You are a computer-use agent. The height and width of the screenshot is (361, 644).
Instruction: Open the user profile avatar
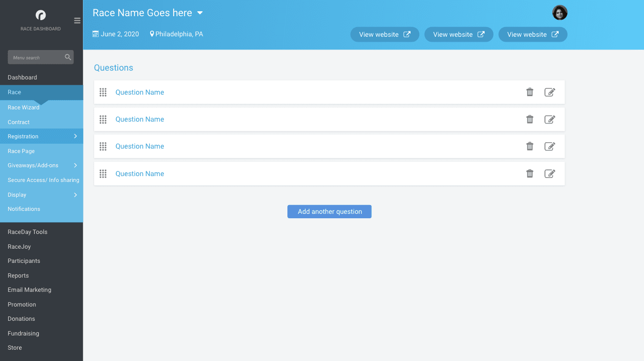[x=559, y=12]
